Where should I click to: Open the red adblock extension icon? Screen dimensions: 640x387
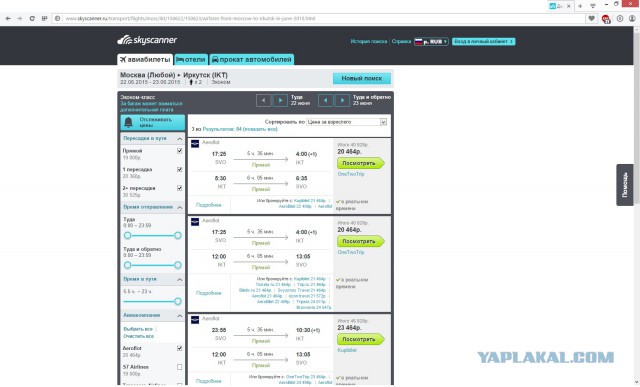click(606, 19)
